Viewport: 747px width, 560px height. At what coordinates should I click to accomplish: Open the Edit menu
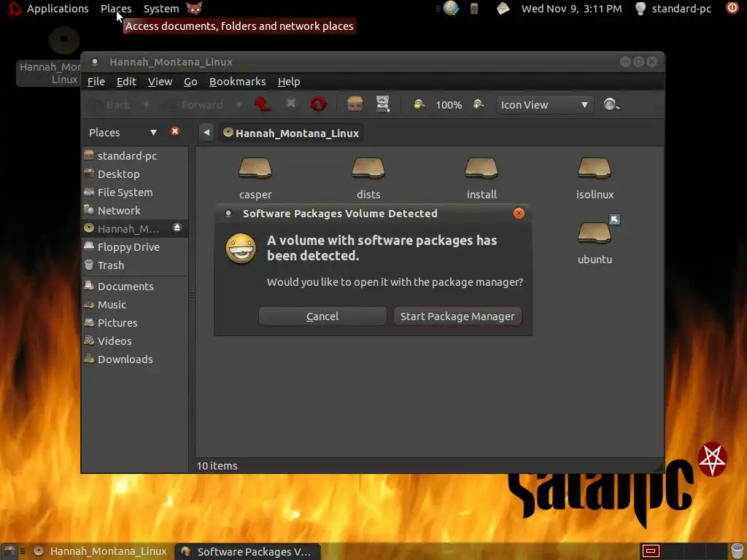[126, 82]
